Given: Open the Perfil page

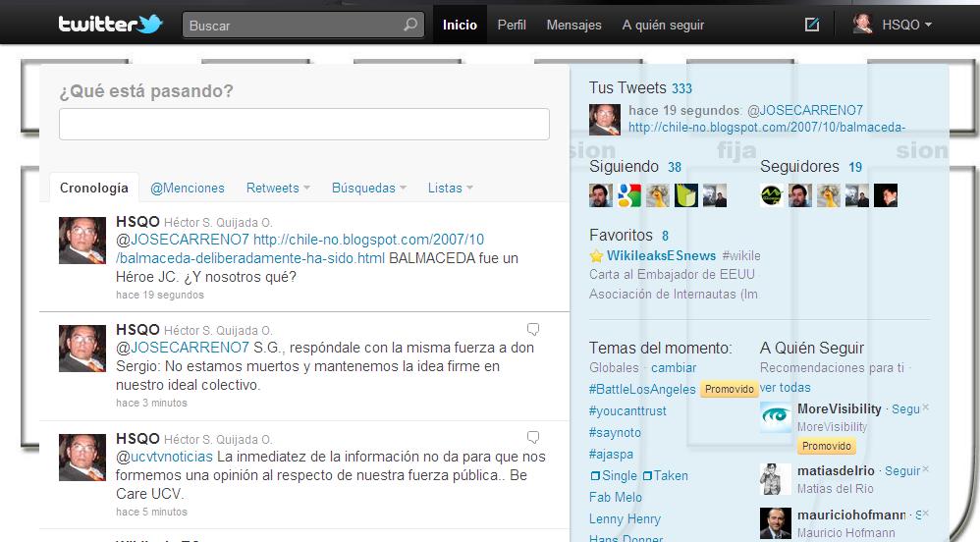Looking at the screenshot, I should click(512, 25).
